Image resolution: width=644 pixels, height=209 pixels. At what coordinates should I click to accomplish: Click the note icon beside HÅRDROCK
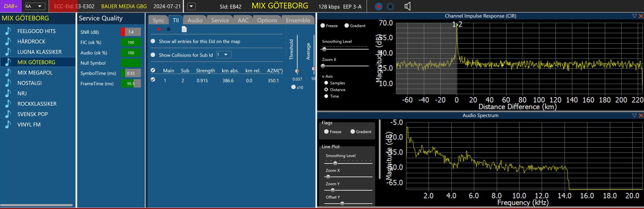tap(8, 42)
